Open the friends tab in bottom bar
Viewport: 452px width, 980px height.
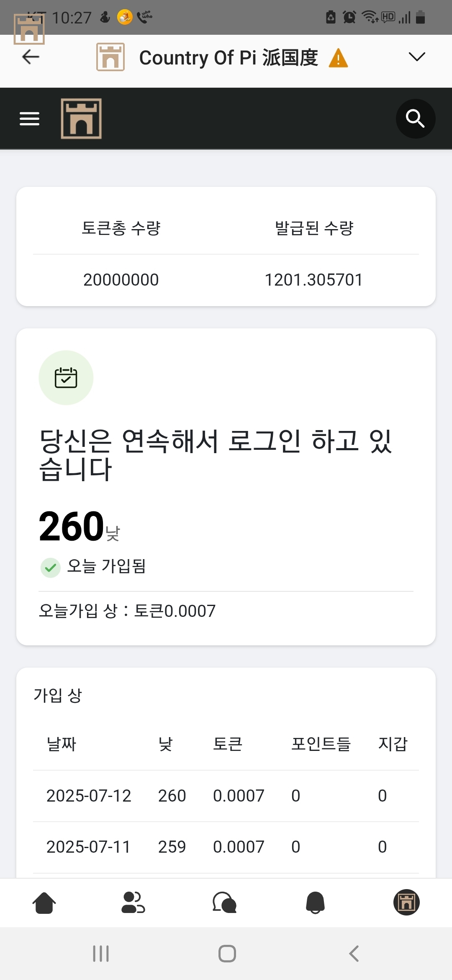133,903
